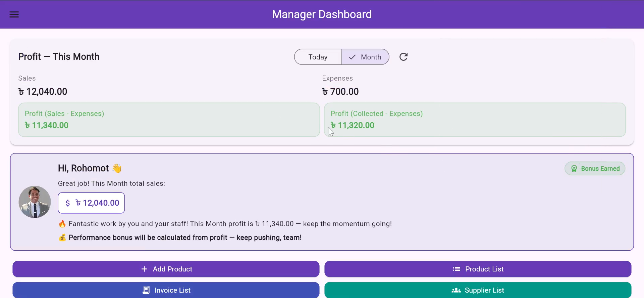
Task: Select the Month segment
Action: coord(365,57)
